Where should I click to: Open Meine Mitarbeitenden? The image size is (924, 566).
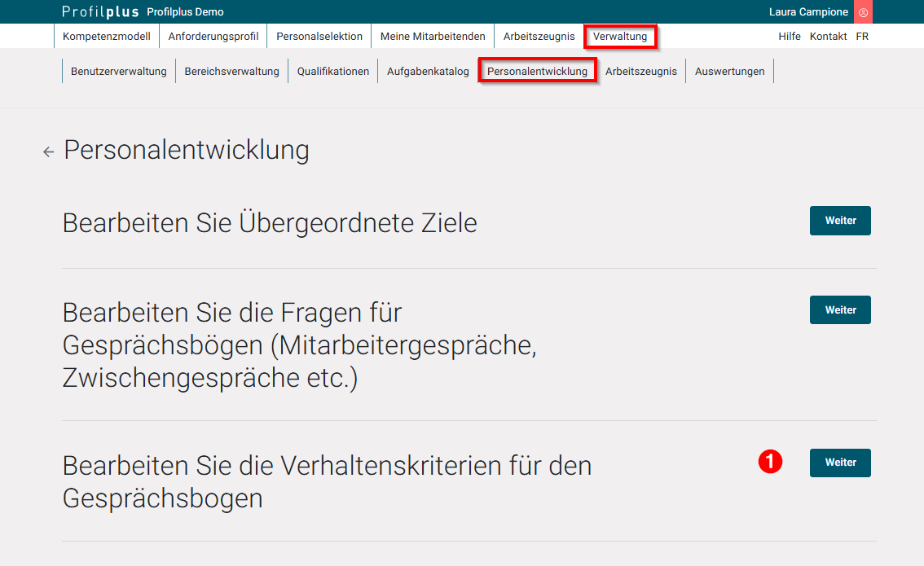click(433, 36)
